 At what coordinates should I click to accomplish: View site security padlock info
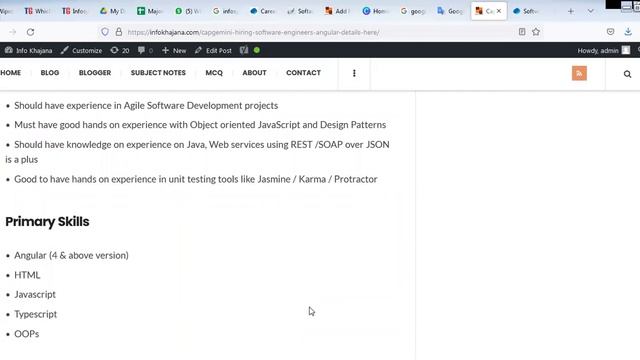(119, 32)
